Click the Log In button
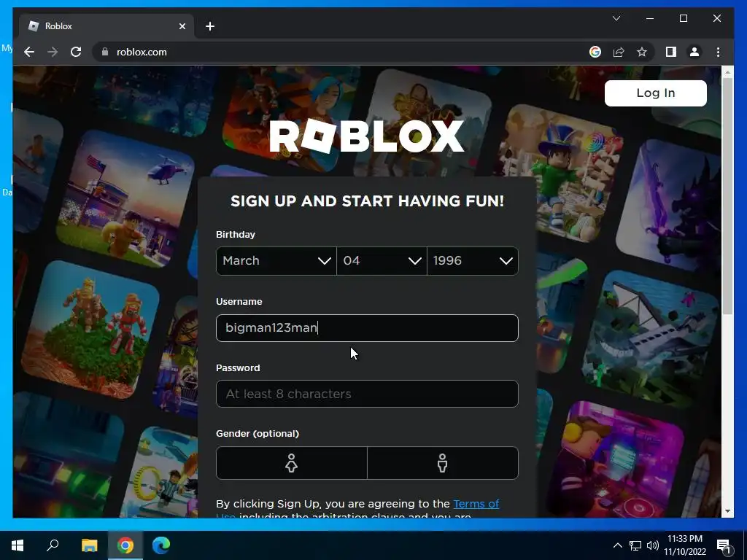Viewport: 747px width, 560px height. point(656,93)
